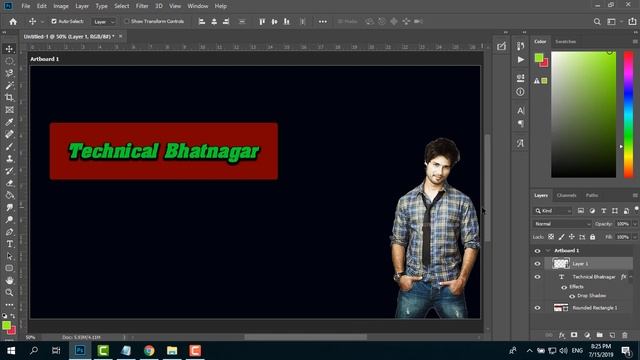Switch to the Channels tab
The image size is (640, 360).
coord(567,196)
